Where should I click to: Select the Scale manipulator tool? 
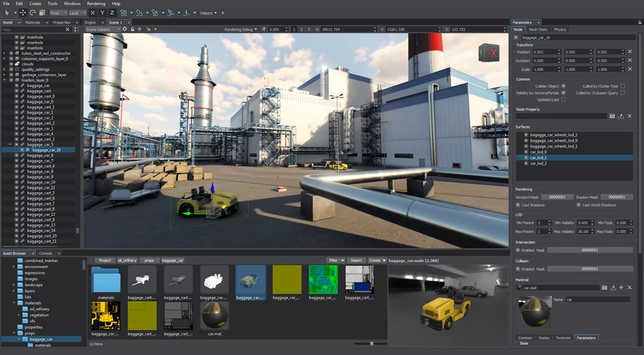(x=42, y=13)
